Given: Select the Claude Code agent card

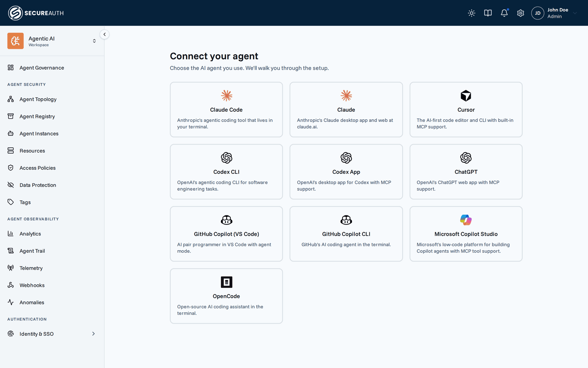Looking at the screenshot, I should pos(226,110).
